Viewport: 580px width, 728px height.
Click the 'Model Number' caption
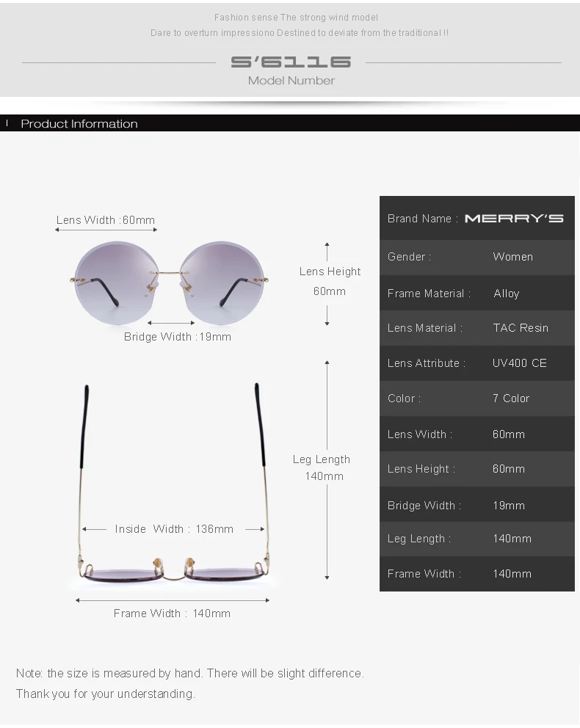click(291, 80)
